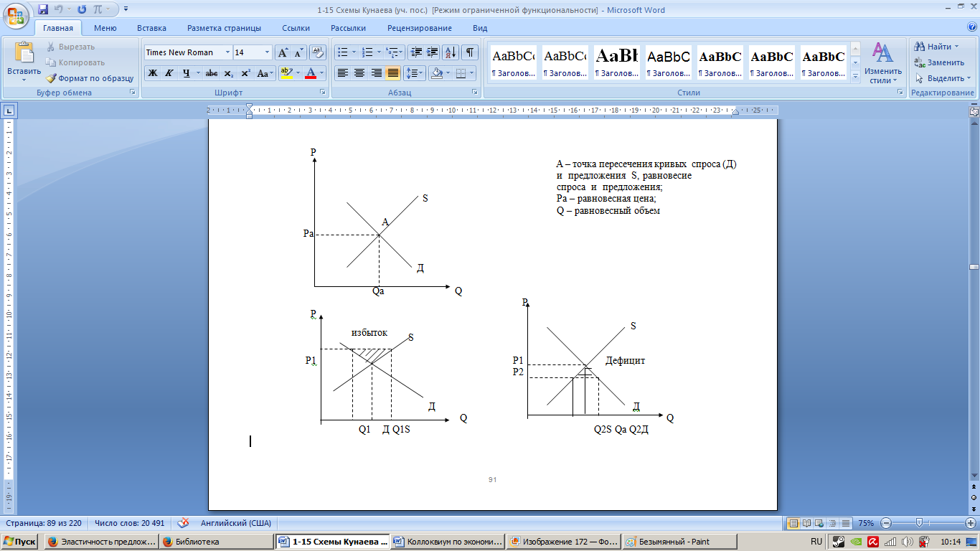Open the Рецензирование tab

point(420,28)
